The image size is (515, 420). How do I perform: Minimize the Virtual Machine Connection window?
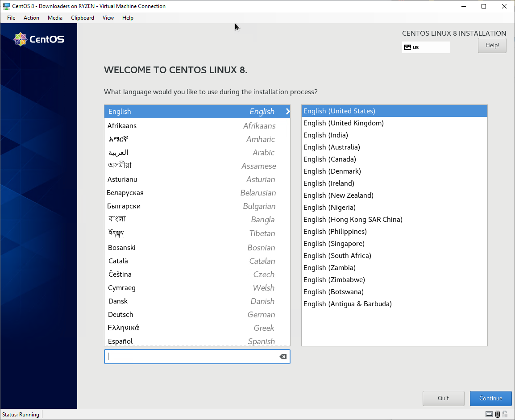464,6
